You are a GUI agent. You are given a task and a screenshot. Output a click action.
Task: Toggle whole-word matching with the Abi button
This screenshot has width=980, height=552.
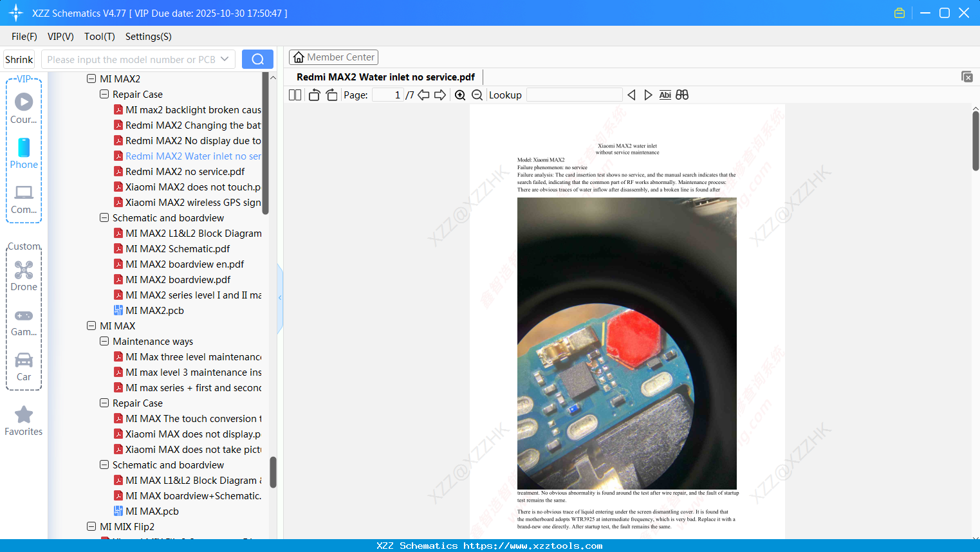(665, 95)
